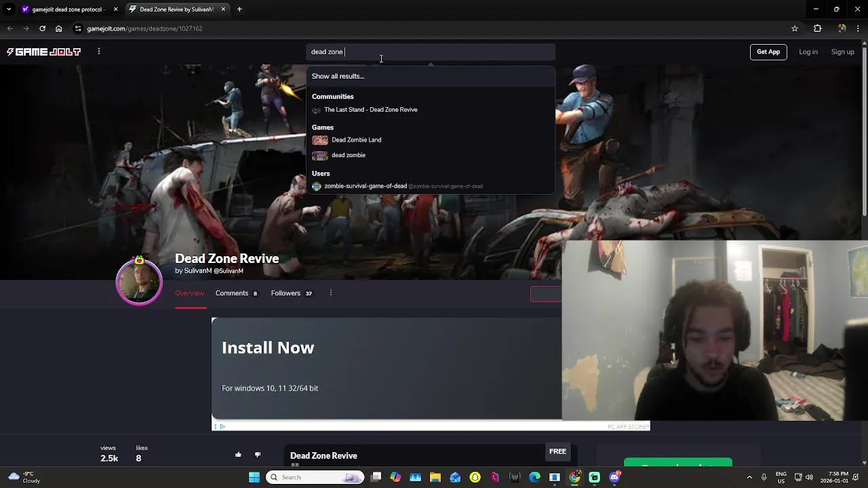Open the Windows Start menu

pyautogui.click(x=254, y=477)
